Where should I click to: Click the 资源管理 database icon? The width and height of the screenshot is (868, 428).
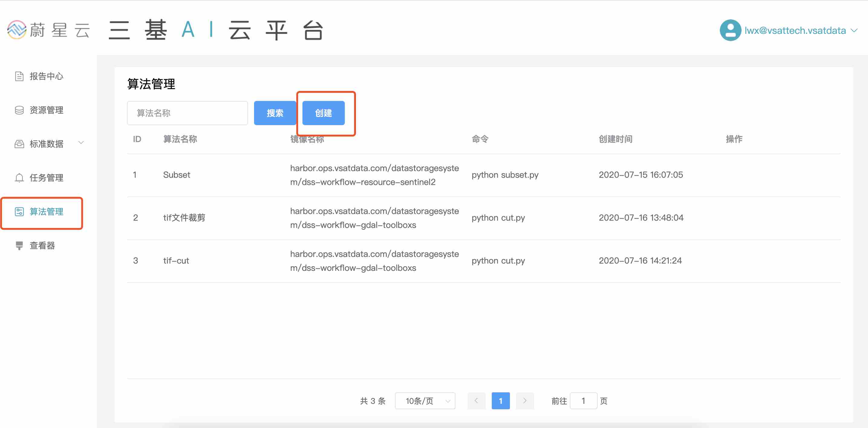tap(19, 110)
